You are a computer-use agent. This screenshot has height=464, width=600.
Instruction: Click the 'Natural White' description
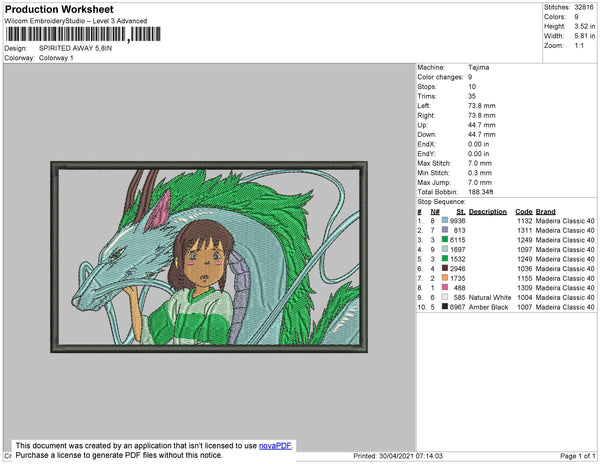click(490, 297)
